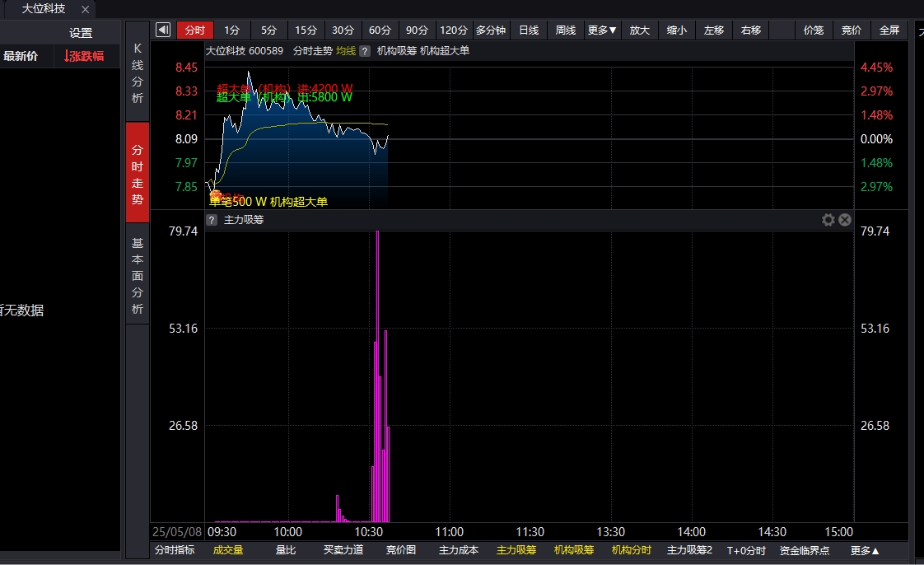Switch to 90分 chart period

coord(417,30)
